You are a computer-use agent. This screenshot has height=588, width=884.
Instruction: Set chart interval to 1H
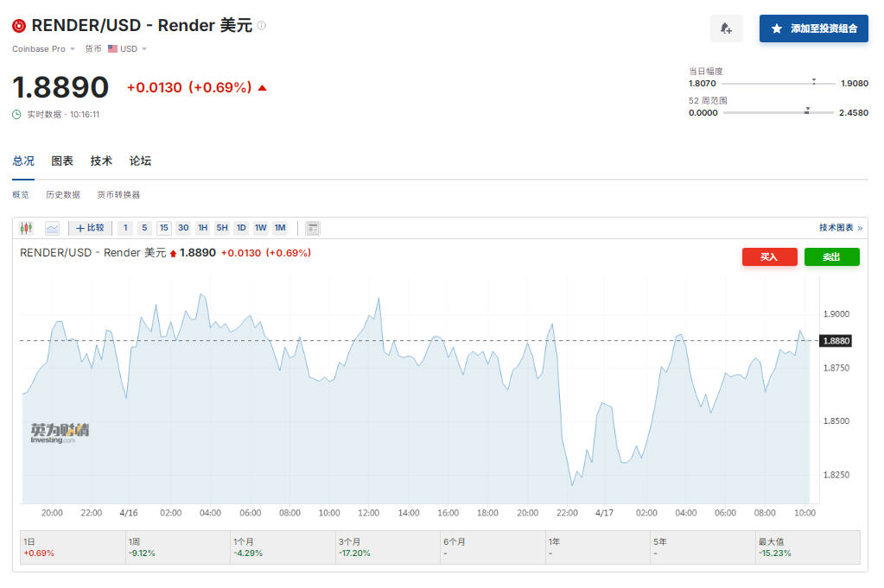click(x=203, y=228)
